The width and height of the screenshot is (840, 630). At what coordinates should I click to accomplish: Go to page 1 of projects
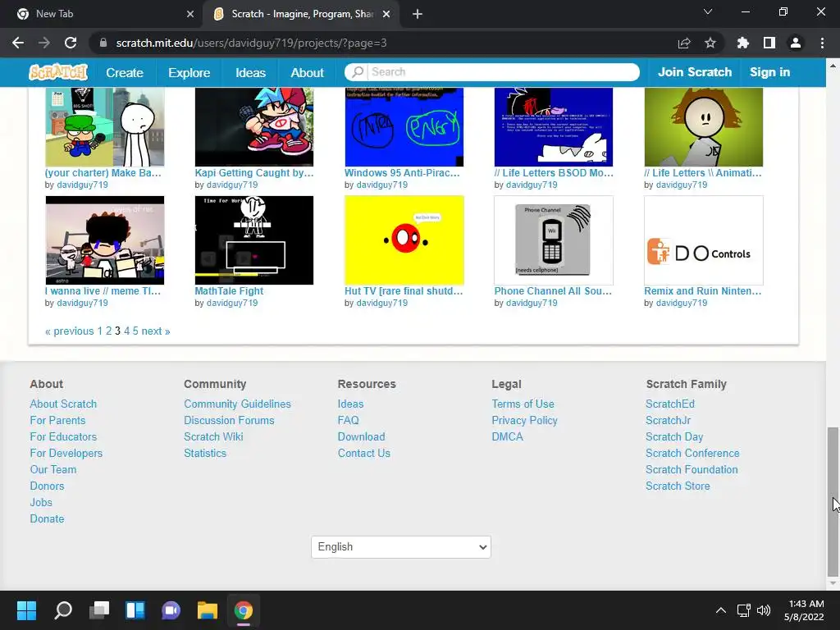point(99,331)
